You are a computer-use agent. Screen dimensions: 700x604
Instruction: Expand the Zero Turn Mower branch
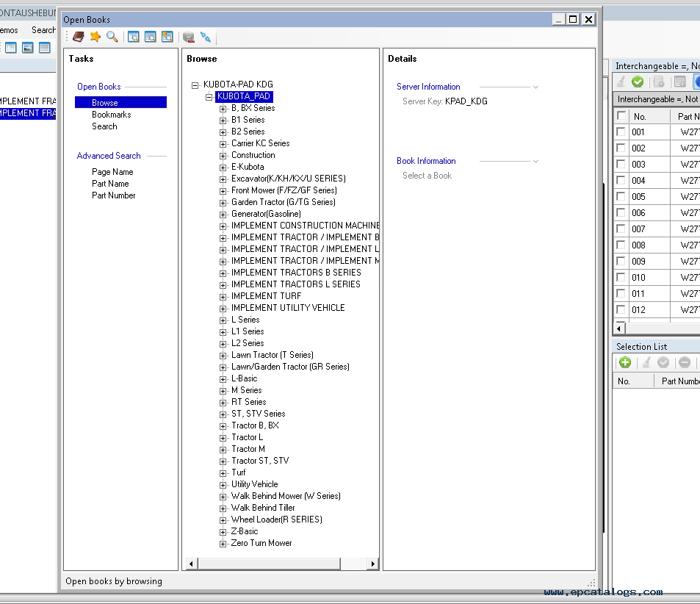click(x=223, y=544)
